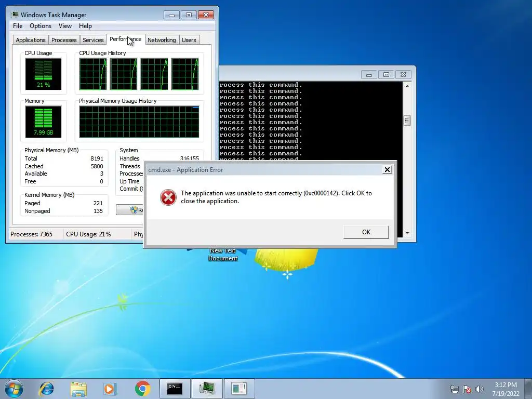Image resolution: width=532 pixels, height=399 pixels.
Task: Click the red error icon in the dialog
Action: tap(168, 197)
